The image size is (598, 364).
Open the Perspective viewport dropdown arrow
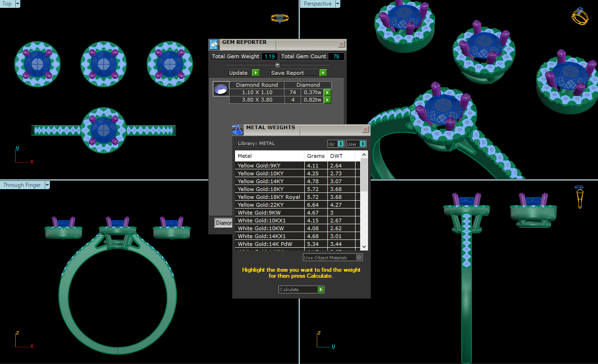coord(337,4)
